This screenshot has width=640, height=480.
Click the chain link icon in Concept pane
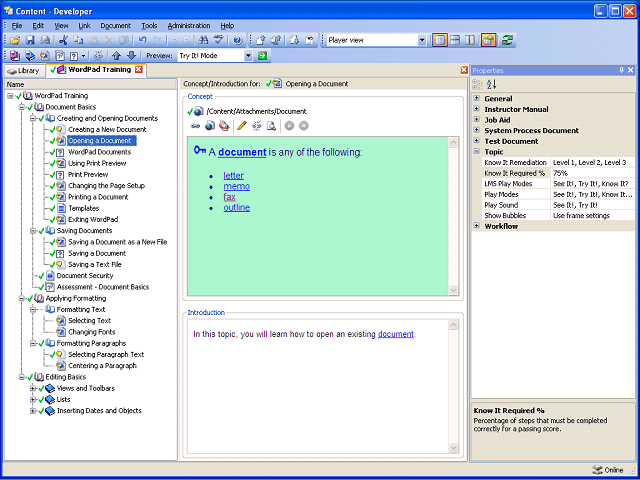(x=196, y=126)
